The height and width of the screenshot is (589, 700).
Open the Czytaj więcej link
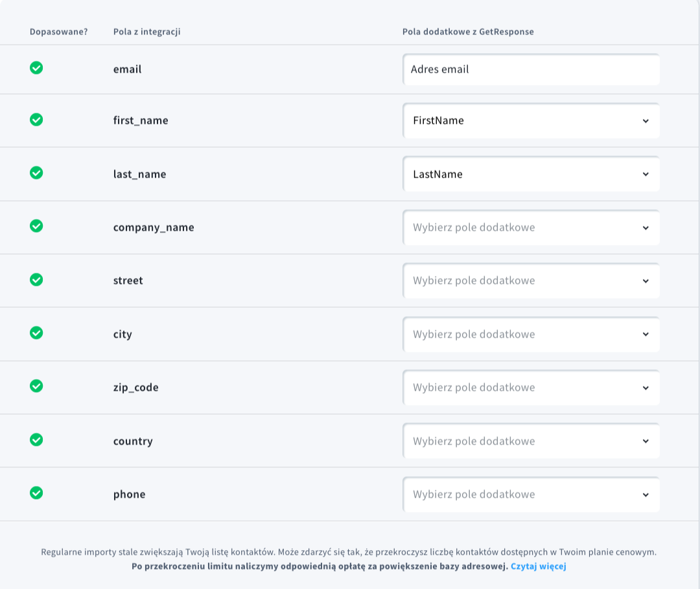pyautogui.click(x=539, y=566)
